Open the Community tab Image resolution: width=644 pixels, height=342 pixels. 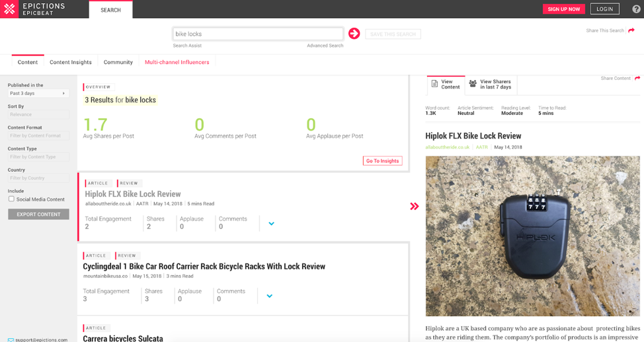pos(118,62)
